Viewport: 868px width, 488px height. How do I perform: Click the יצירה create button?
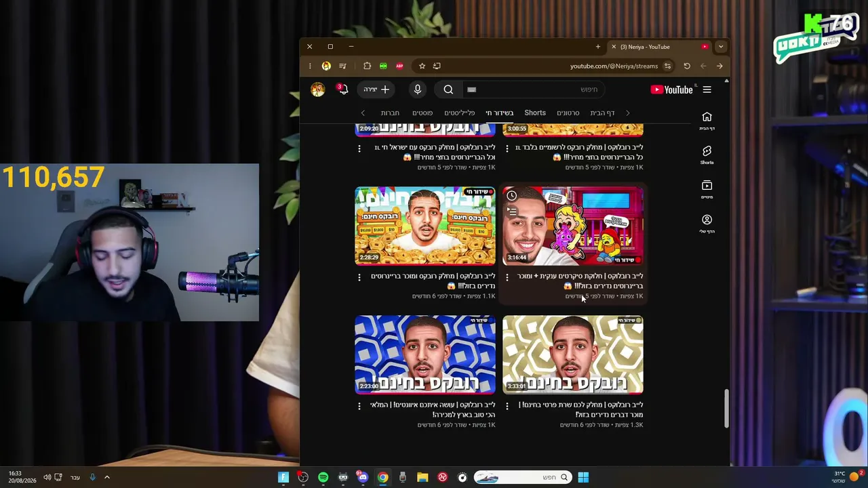point(376,89)
